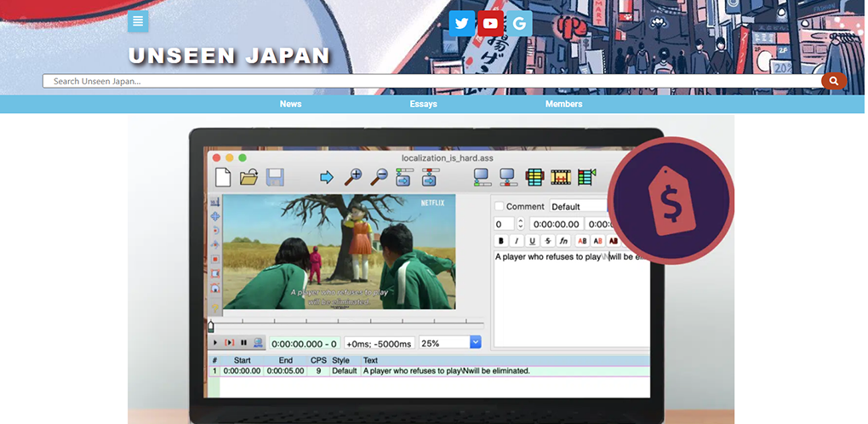Open the hamburger menu on Unseen Japan
The width and height of the screenshot is (868, 424).
pyautogui.click(x=138, y=21)
